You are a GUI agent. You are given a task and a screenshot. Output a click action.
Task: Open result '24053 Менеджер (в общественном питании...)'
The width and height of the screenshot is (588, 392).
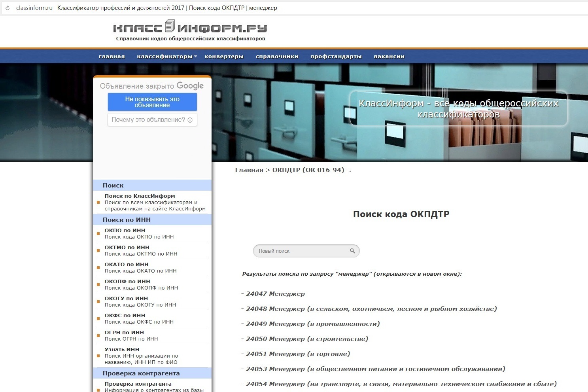pyautogui.click(x=376, y=369)
